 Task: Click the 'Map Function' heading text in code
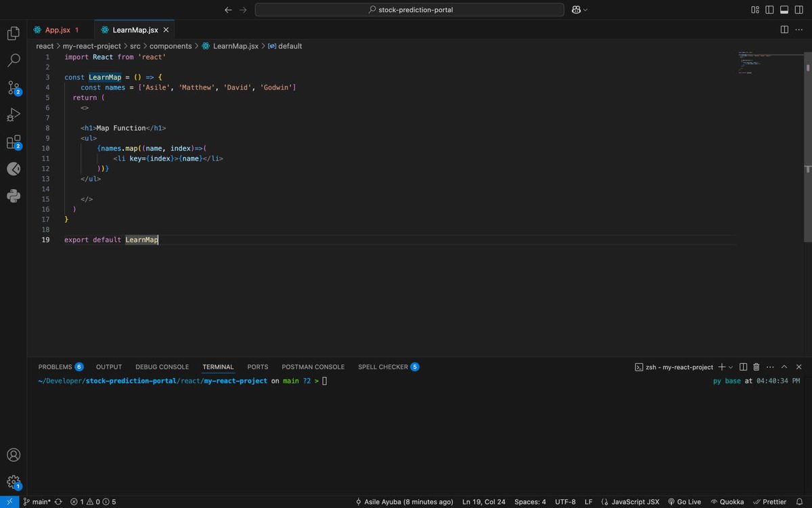point(121,128)
